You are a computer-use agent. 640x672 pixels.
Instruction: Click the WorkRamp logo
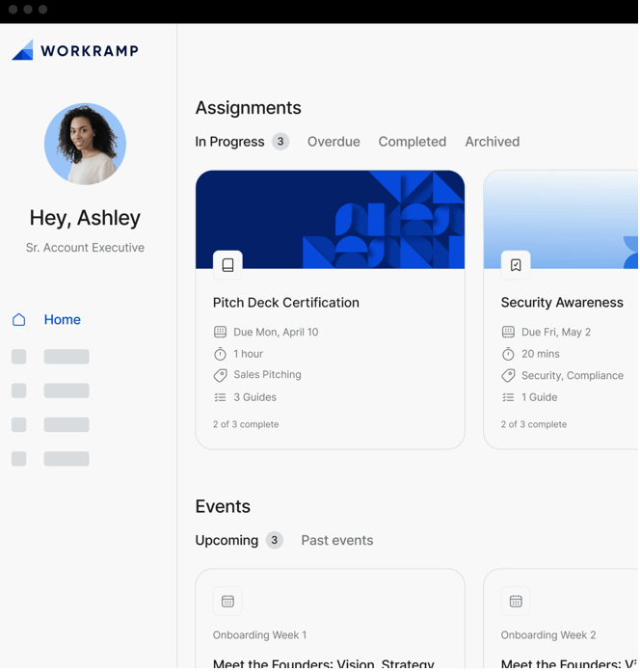tap(75, 51)
